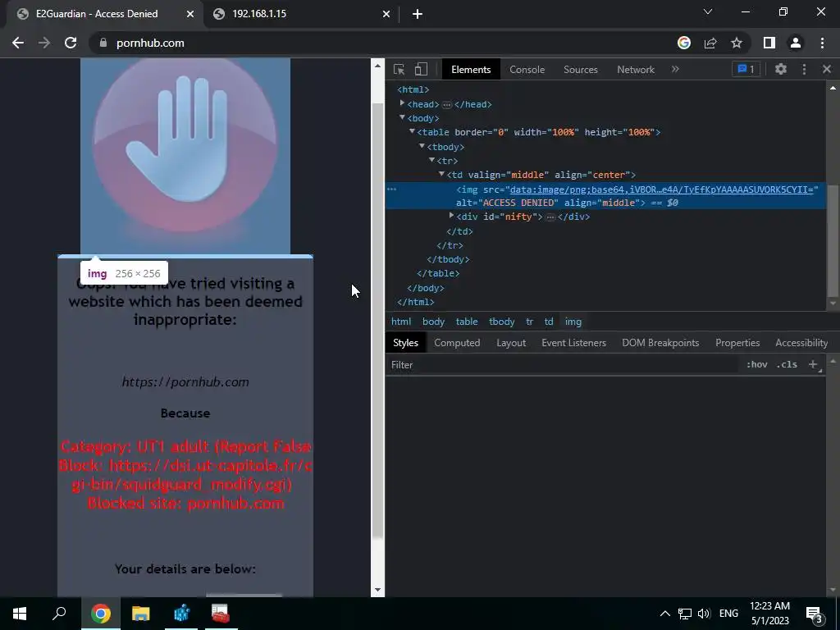
Task: Open the red toolbox taskbar app
Action: (220, 614)
